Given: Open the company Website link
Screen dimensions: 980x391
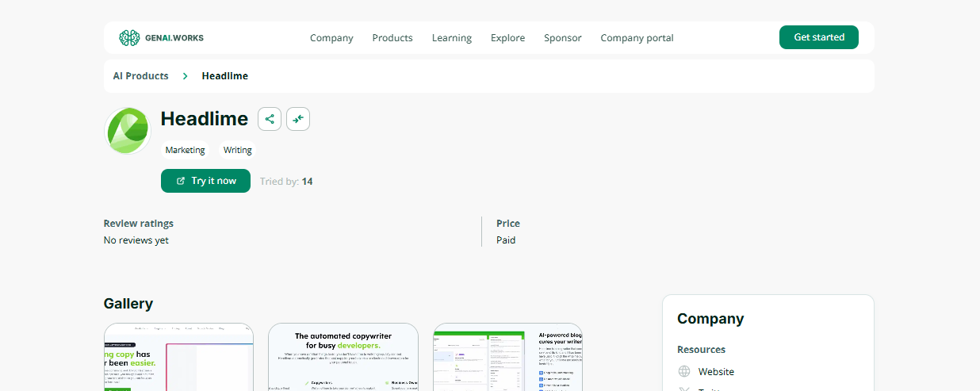Looking at the screenshot, I should [x=716, y=372].
